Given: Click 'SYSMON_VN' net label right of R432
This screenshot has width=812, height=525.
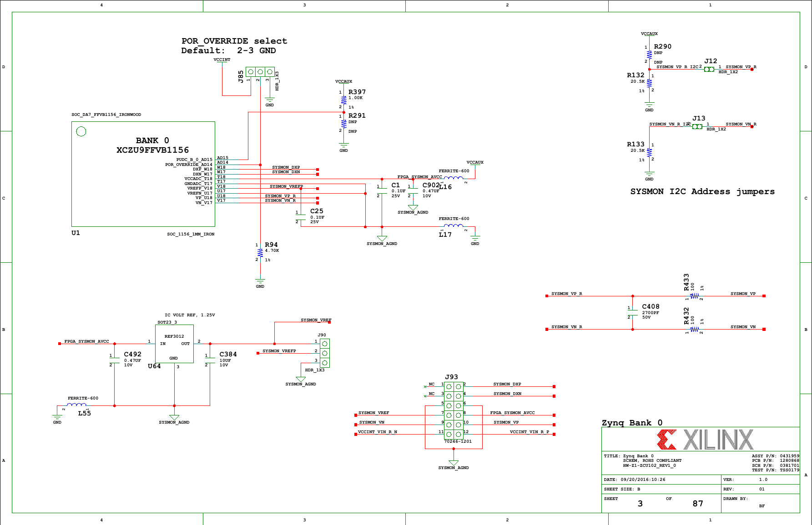Looking at the screenshot, I should point(743,327).
